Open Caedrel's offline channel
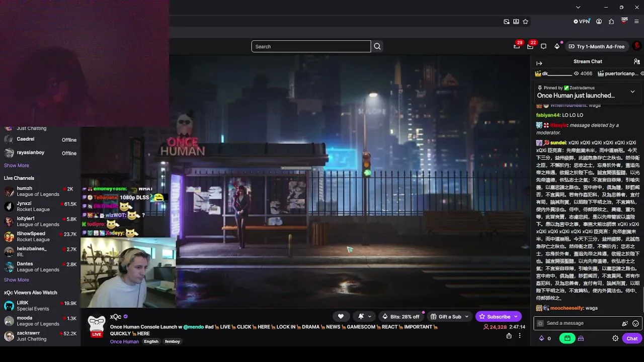This screenshot has width=644, height=362. pyautogui.click(x=40, y=139)
